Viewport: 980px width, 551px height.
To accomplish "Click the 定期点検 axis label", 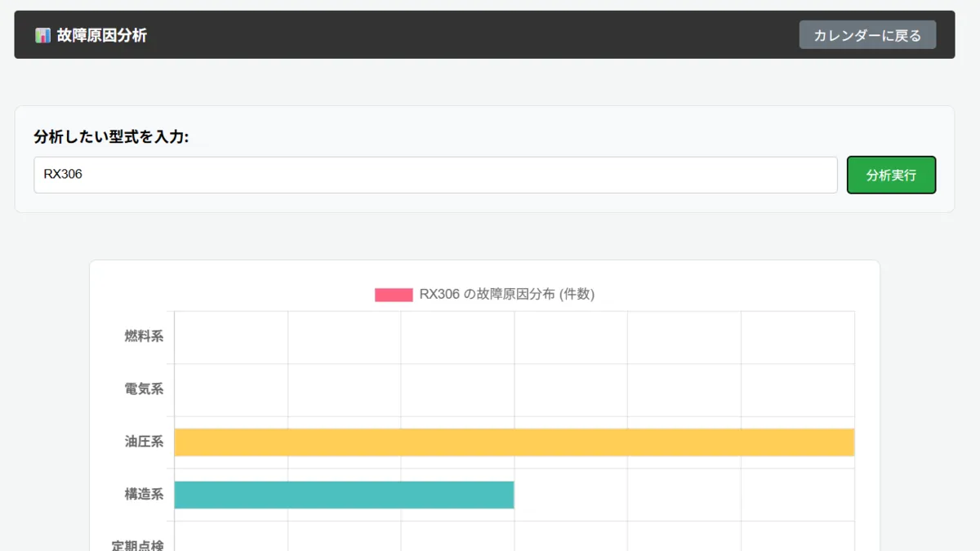I will [x=138, y=544].
